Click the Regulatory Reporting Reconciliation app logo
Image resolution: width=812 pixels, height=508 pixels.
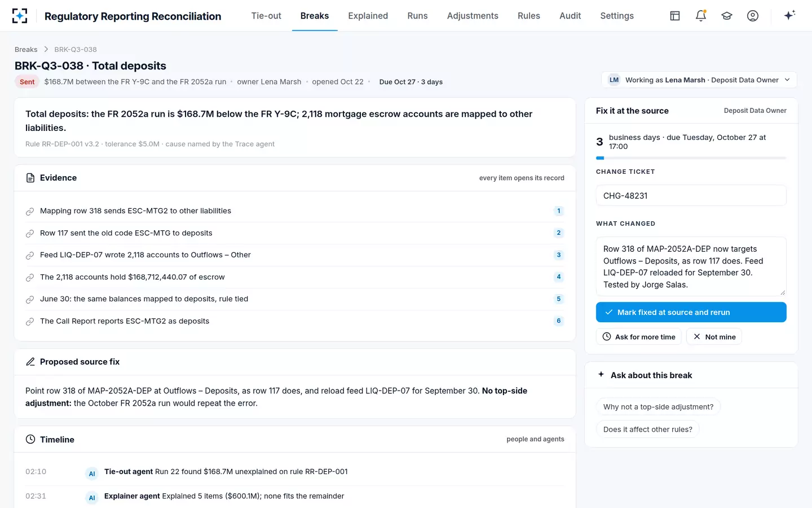tap(20, 16)
